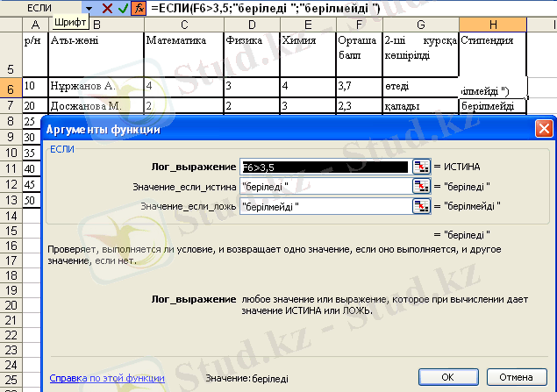Open Справка по этой функции link
The height and width of the screenshot is (392, 557).
pyautogui.click(x=106, y=378)
